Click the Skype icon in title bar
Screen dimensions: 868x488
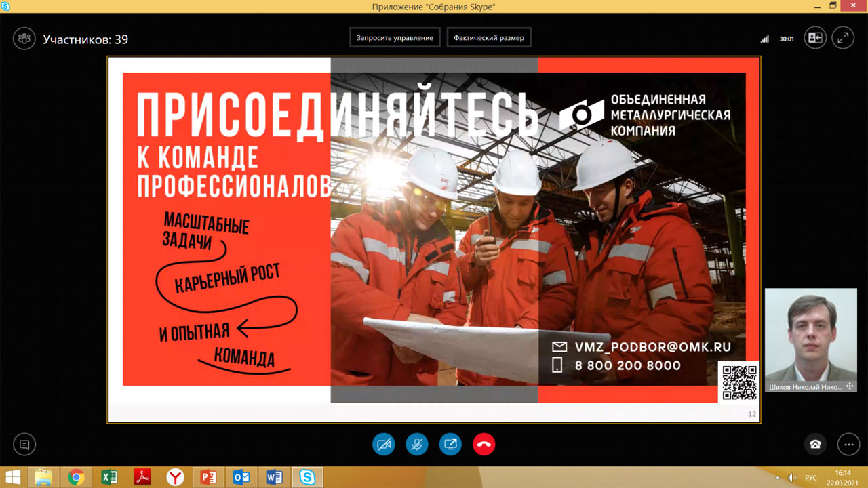tap(6, 6)
